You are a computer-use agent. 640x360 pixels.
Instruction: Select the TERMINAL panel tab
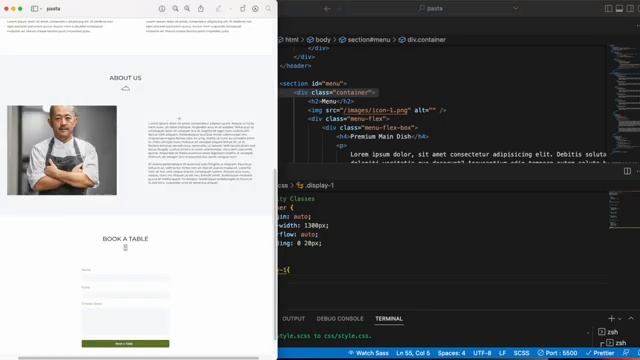coord(389,319)
